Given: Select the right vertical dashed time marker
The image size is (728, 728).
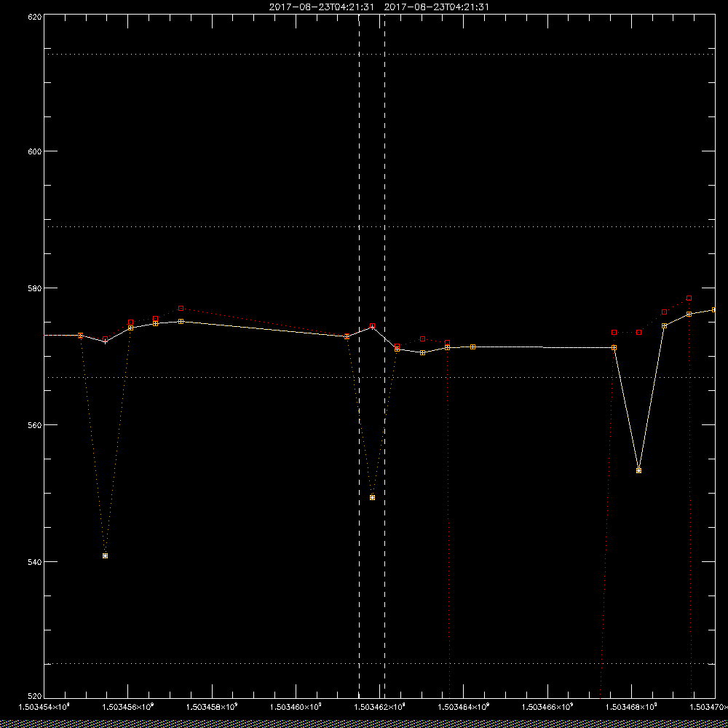Looking at the screenshot, I should 384,356.
